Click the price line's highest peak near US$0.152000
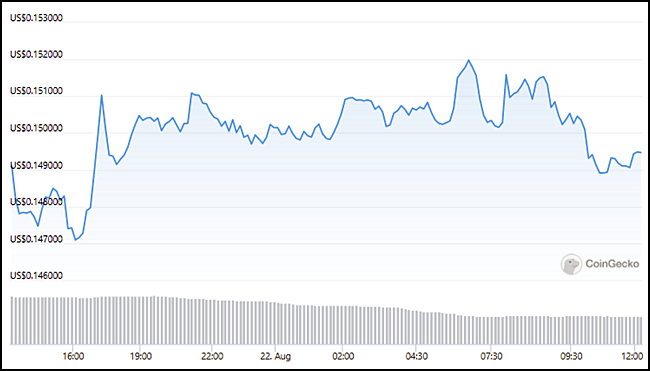 (x=468, y=60)
